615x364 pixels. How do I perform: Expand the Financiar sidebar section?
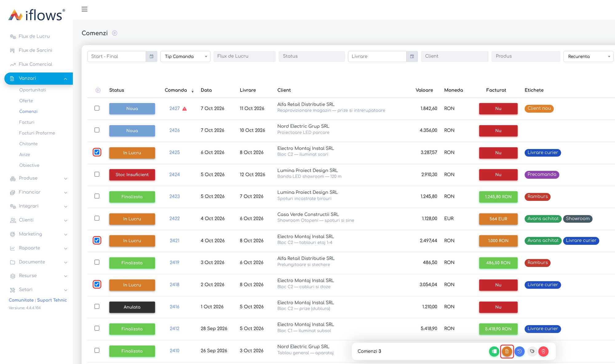point(38,192)
